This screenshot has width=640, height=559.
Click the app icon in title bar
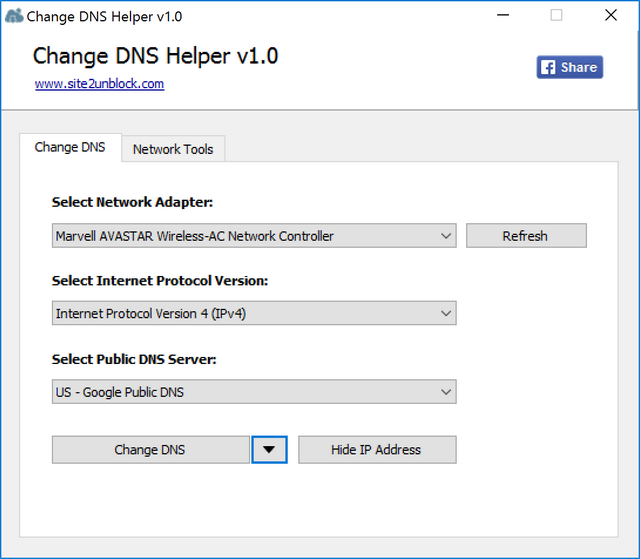point(14,16)
